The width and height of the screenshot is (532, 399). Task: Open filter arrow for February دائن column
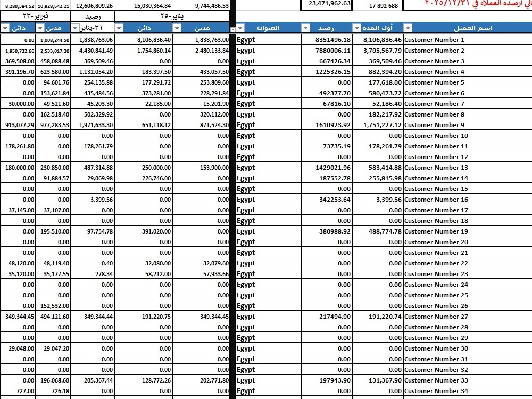point(5,28)
